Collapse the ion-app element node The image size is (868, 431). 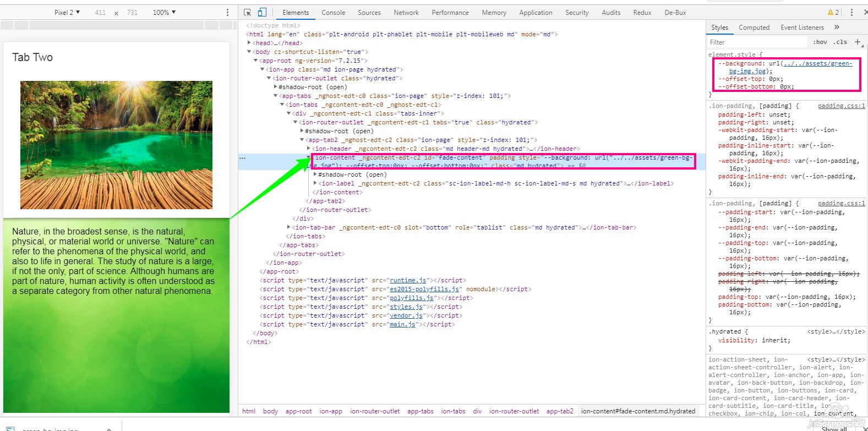click(263, 69)
